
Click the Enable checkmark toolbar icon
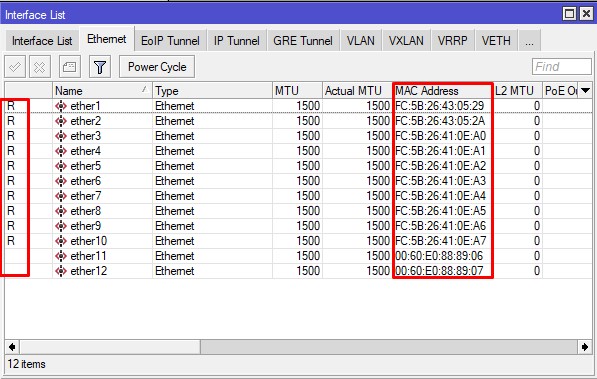point(15,67)
